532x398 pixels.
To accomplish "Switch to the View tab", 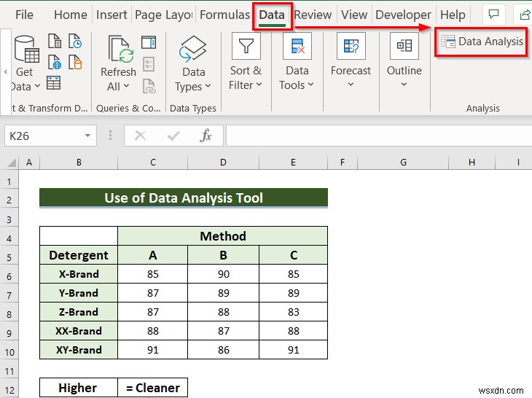I will coord(354,15).
